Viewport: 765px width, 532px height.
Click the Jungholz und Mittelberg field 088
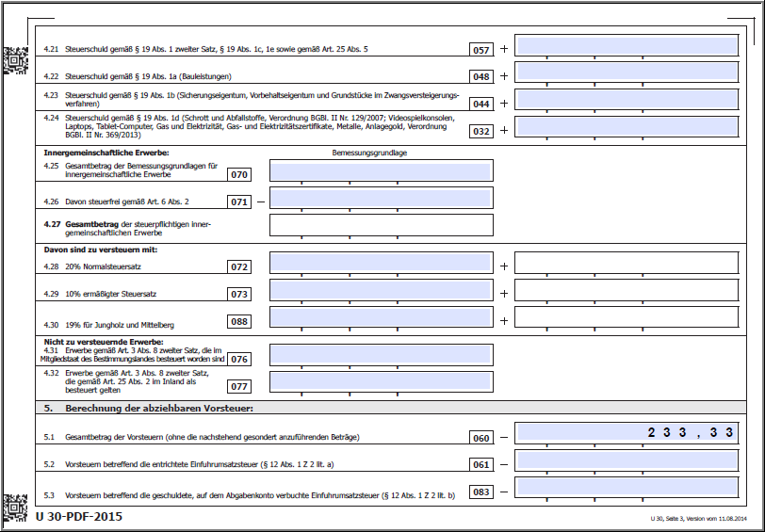[381, 318]
